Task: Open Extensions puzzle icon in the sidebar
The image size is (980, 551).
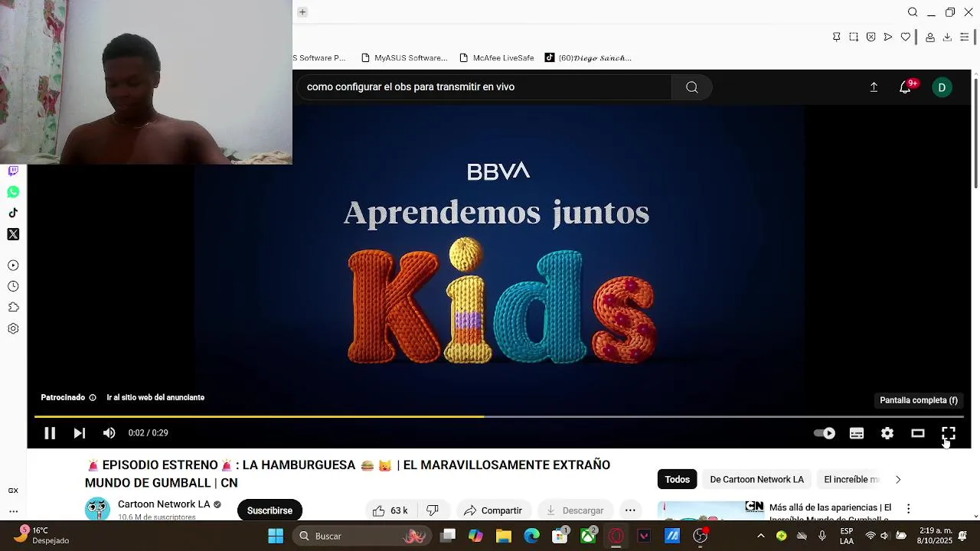Action: (13, 307)
